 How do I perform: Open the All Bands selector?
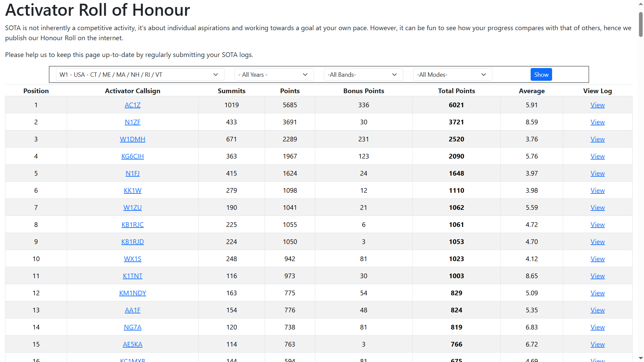click(363, 74)
